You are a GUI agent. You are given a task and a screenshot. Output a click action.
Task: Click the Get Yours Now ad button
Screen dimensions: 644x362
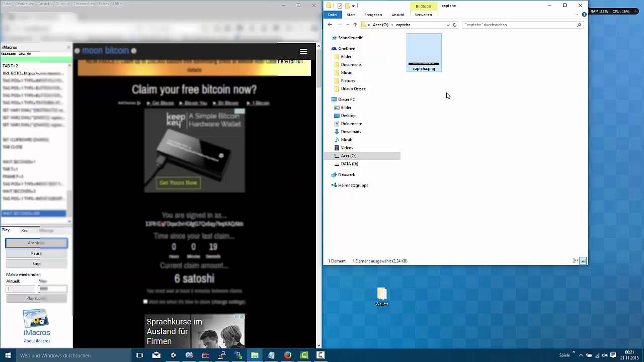pos(178,183)
